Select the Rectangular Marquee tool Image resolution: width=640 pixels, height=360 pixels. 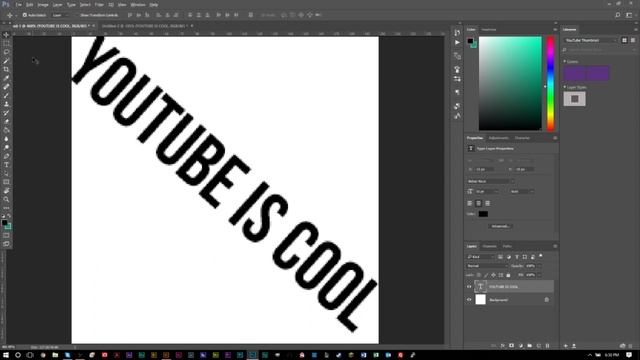coord(6,43)
